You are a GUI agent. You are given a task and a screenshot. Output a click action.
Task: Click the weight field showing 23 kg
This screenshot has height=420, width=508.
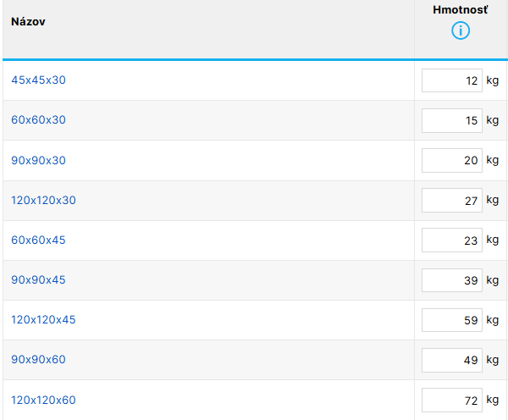tap(452, 240)
